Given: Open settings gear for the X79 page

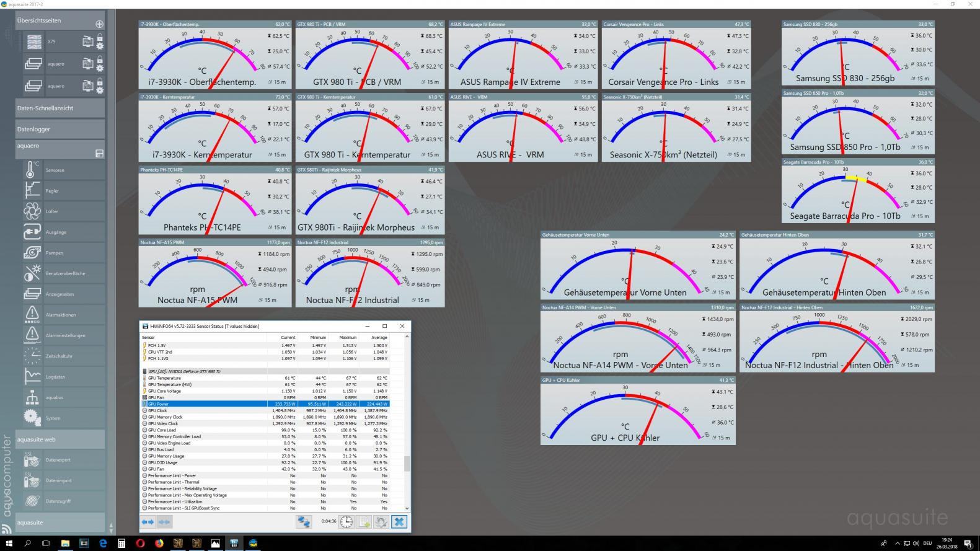Looking at the screenshot, I should click(x=100, y=45).
